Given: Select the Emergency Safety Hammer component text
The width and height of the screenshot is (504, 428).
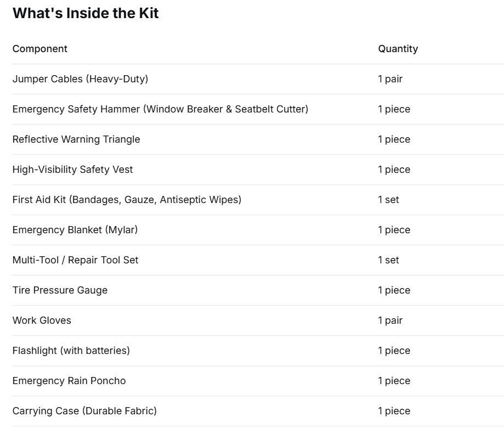Looking at the screenshot, I should coord(160,109).
